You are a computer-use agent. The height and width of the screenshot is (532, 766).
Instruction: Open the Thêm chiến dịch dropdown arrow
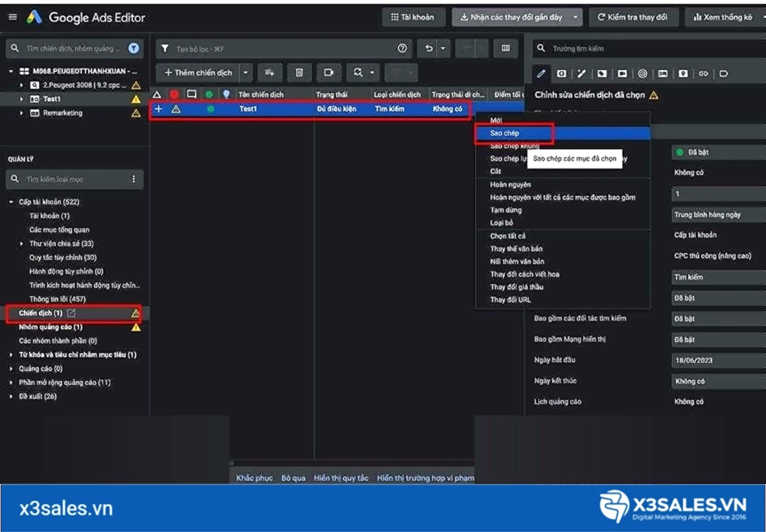(246, 73)
